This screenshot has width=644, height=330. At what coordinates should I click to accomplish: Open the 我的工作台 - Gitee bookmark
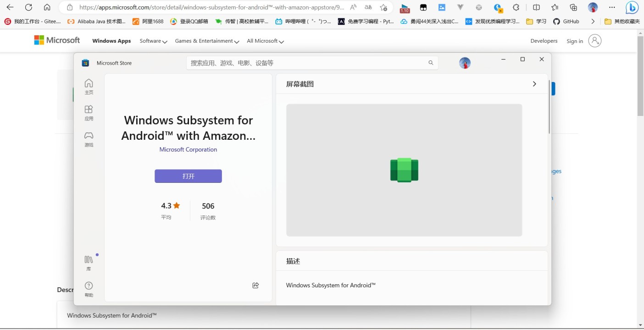coord(33,21)
